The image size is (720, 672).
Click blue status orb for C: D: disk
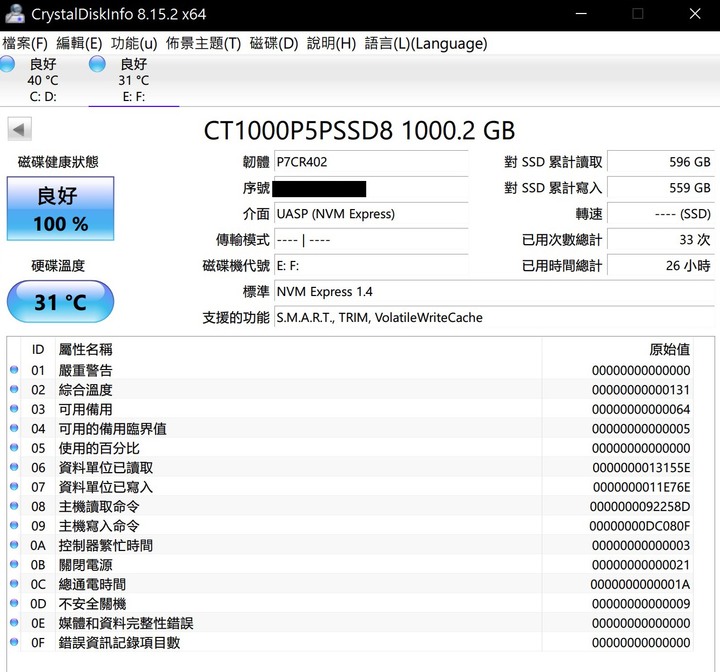(8, 64)
